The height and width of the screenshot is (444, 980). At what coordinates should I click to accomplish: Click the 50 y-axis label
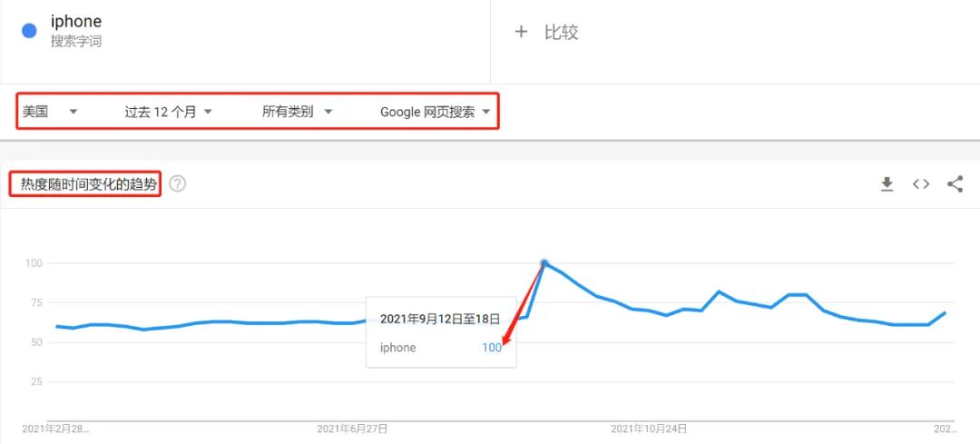[35, 342]
